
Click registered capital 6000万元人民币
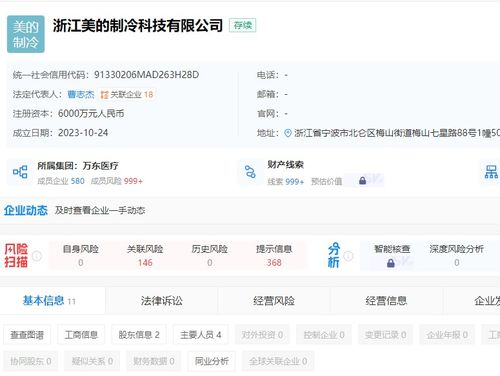(x=91, y=114)
